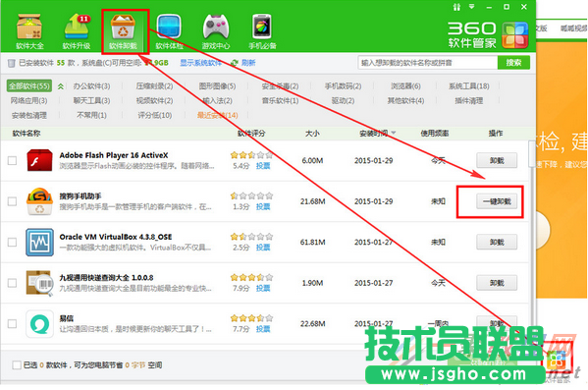This screenshot has width=588, height=390.
Task: Select the 手机数码(2) category
Action: click(x=343, y=86)
